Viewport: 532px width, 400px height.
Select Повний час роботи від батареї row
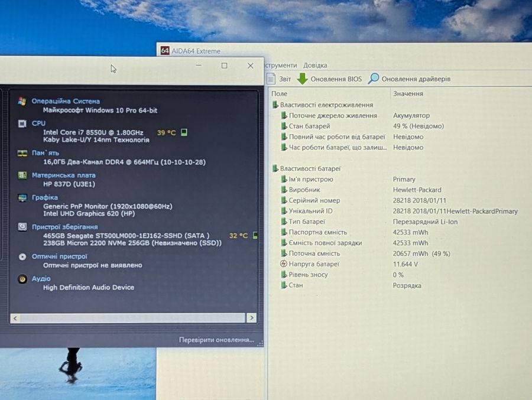tap(400, 136)
